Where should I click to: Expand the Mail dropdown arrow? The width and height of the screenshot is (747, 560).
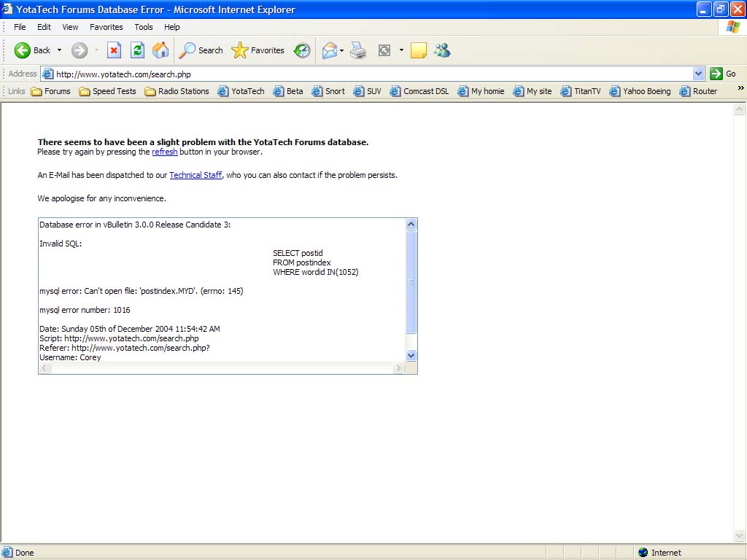point(341,50)
